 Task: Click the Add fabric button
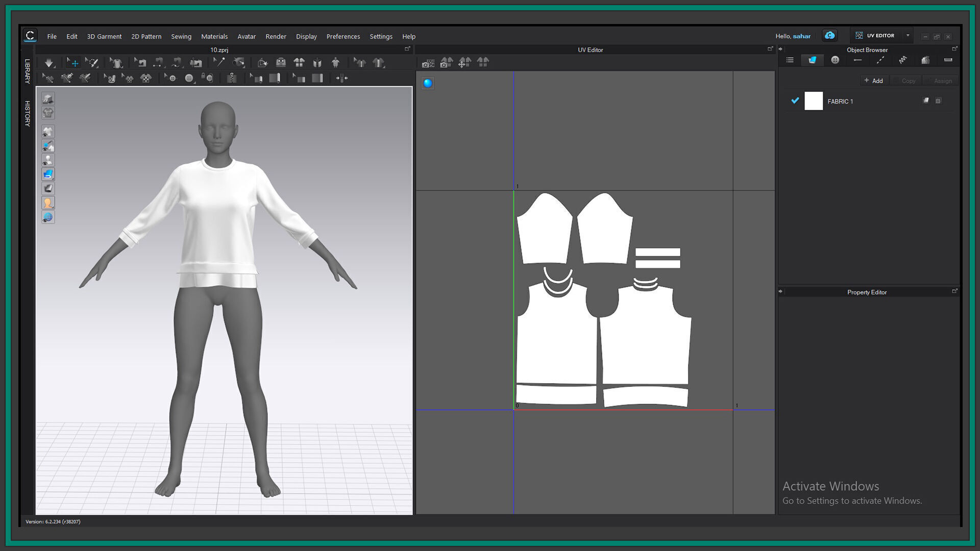(x=873, y=81)
